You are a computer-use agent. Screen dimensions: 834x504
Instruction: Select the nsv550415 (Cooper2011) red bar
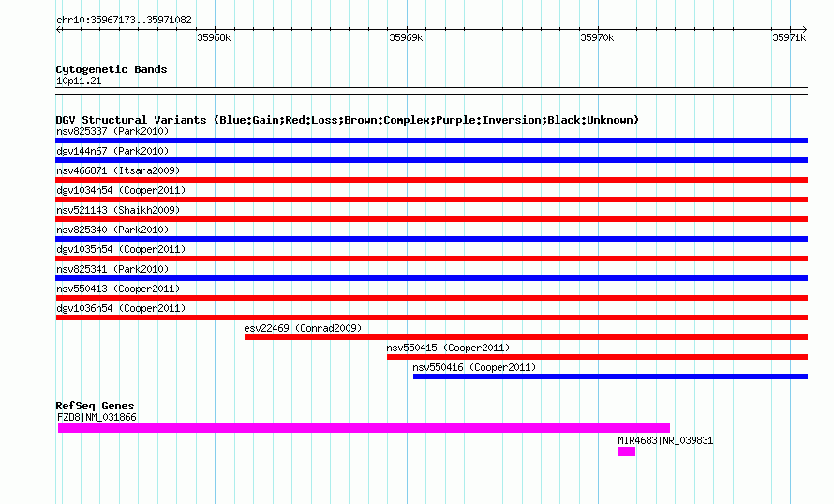click(597, 357)
